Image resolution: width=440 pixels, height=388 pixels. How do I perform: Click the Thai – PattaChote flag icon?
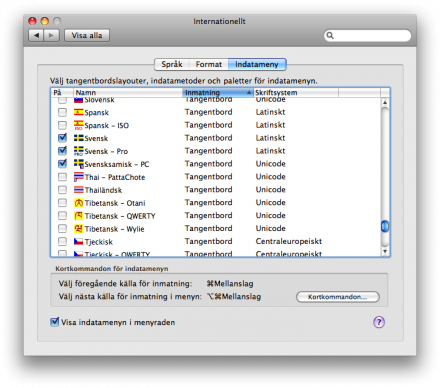point(79,177)
